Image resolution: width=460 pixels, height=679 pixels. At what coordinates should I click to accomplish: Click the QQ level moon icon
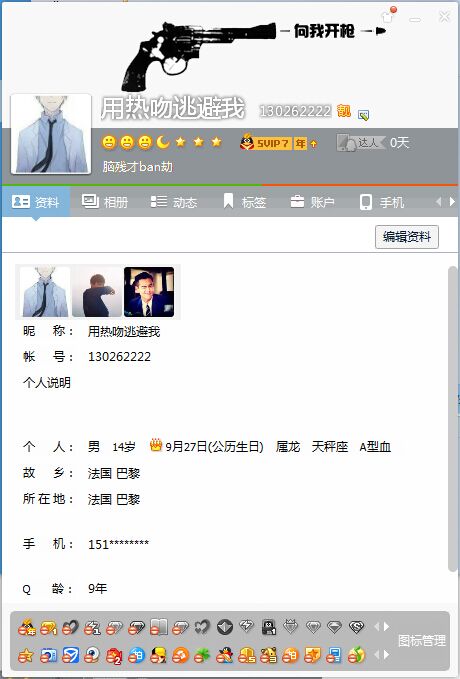tap(163, 142)
